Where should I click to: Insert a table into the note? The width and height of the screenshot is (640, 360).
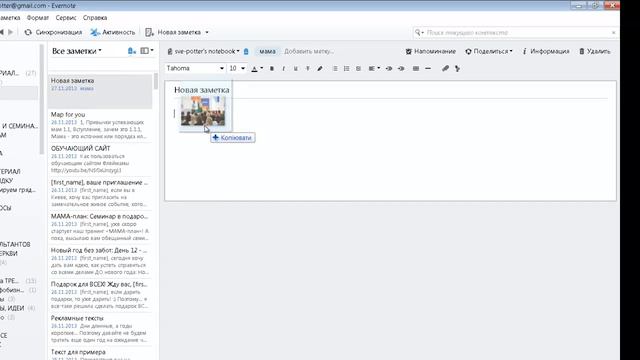coord(416,69)
